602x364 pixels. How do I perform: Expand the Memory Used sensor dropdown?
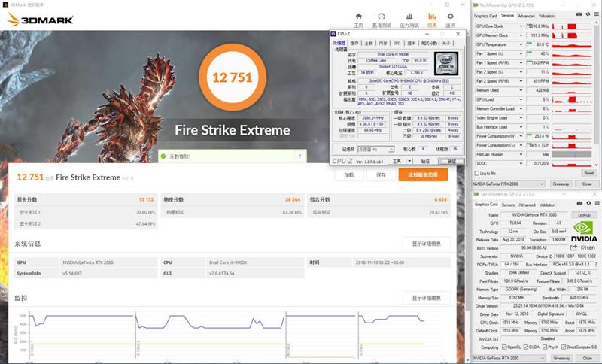point(521,90)
